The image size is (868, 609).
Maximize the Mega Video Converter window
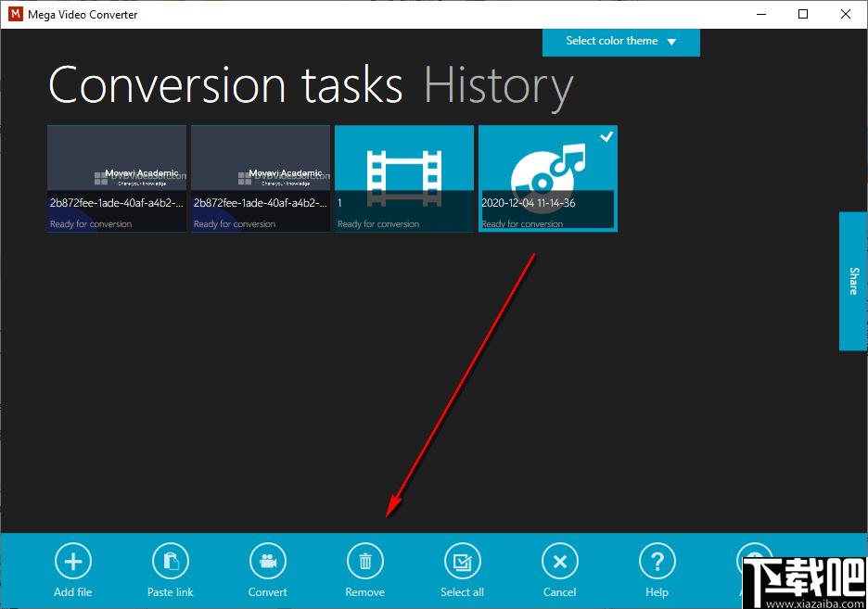[x=803, y=14]
